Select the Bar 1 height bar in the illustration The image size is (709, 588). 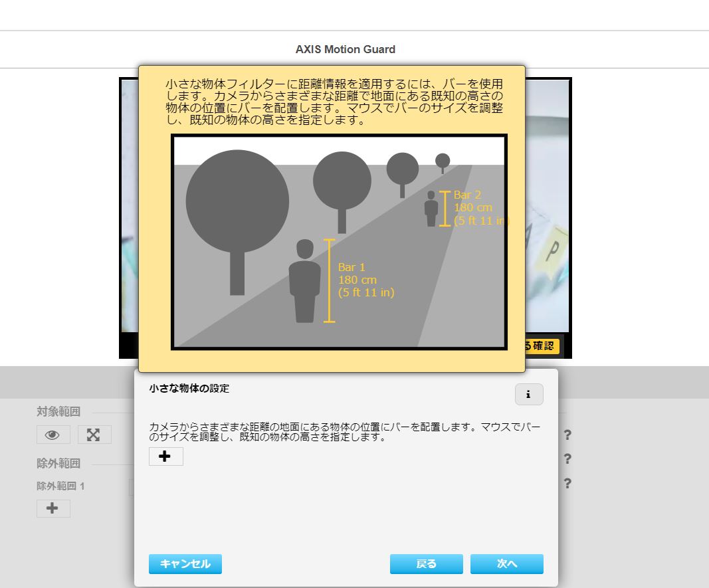click(328, 279)
